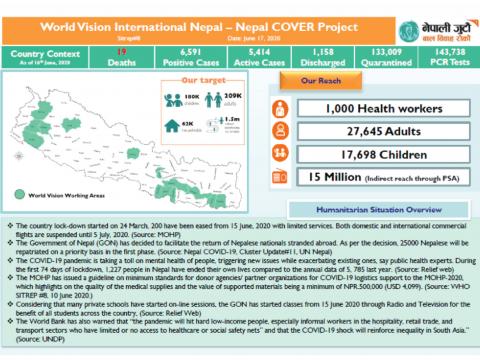The width and height of the screenshot is (480, 360).
Task: Click the 133,009 Quarantined statistic
Action: coord(386,57)
